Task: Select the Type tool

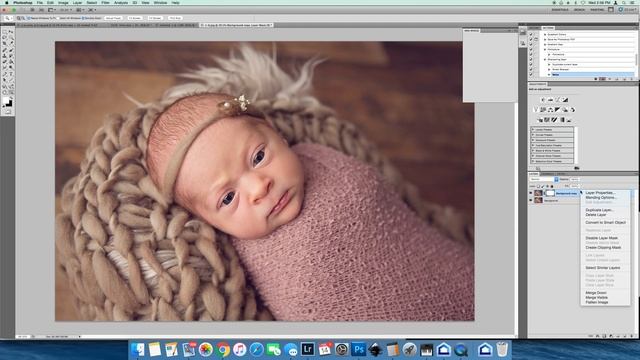Action: point(11,74)
